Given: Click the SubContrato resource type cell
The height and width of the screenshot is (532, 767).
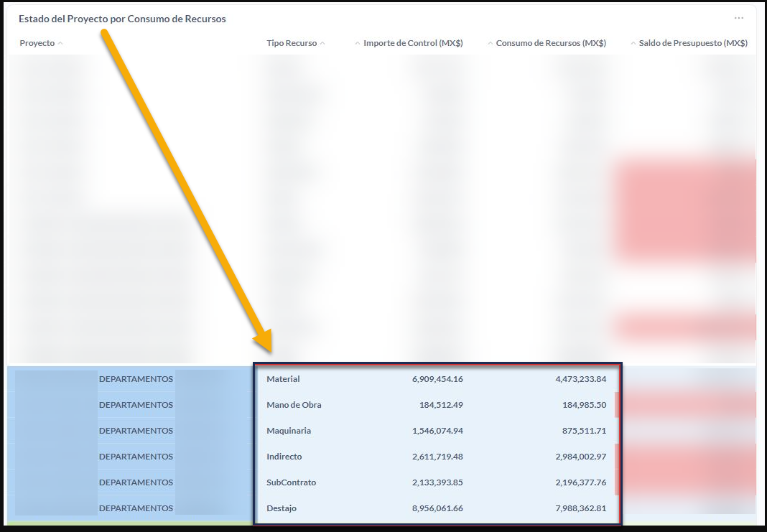Looking at the screenshot, I should pos(291,482).
